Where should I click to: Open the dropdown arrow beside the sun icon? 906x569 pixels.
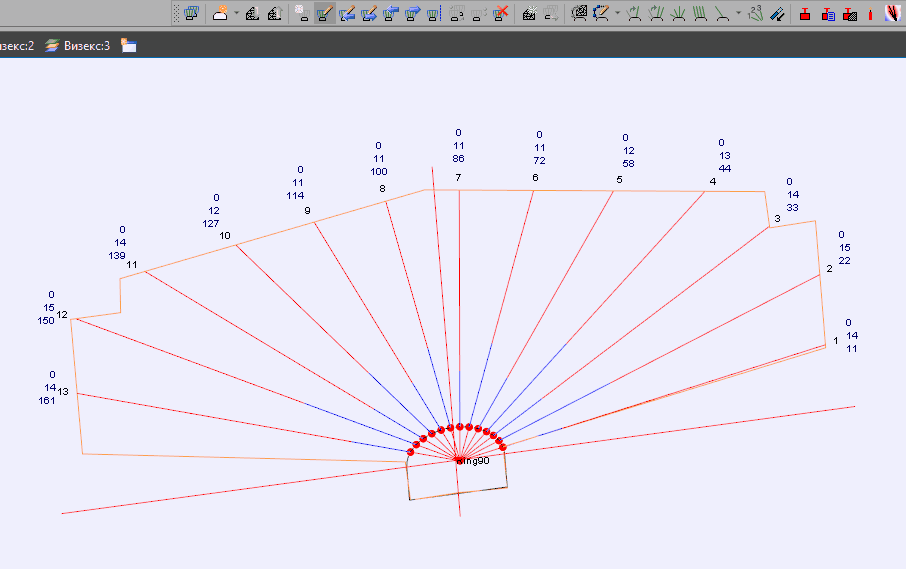click(236, 14)
